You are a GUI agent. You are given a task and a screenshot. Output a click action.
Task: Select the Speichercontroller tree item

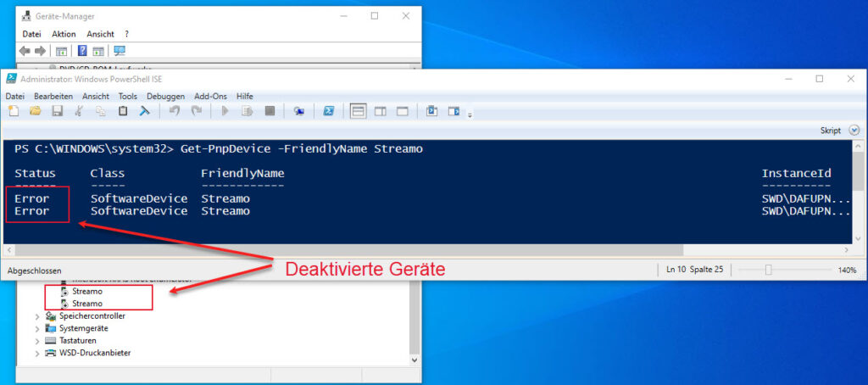[x=92, y=316]
